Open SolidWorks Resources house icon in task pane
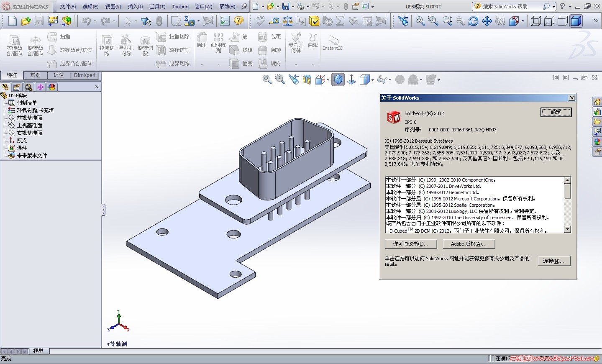The image size is (602, 364). (x=597, y=102)
